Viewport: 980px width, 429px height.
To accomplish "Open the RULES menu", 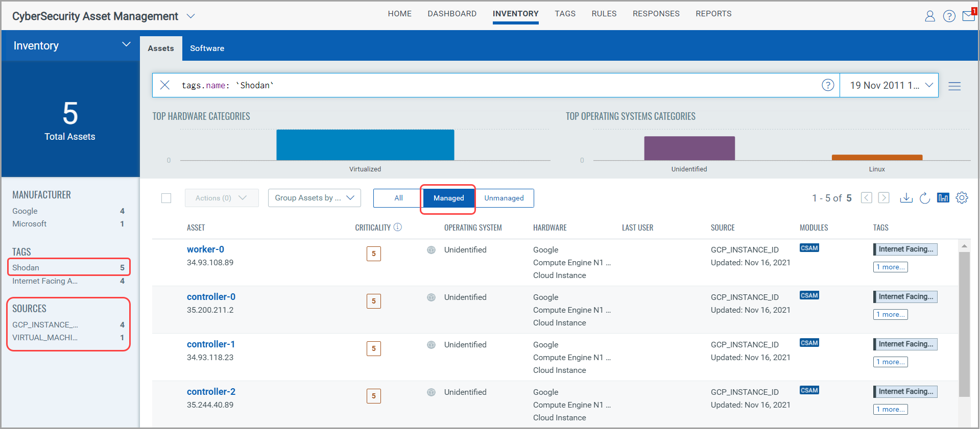I will [x=604, y=14].
